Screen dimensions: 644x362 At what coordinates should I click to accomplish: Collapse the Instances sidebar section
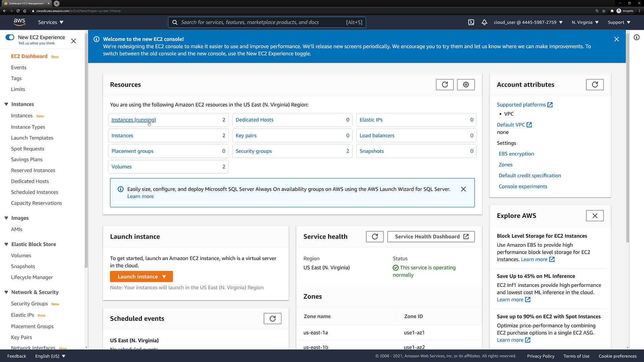pos(6,104)
